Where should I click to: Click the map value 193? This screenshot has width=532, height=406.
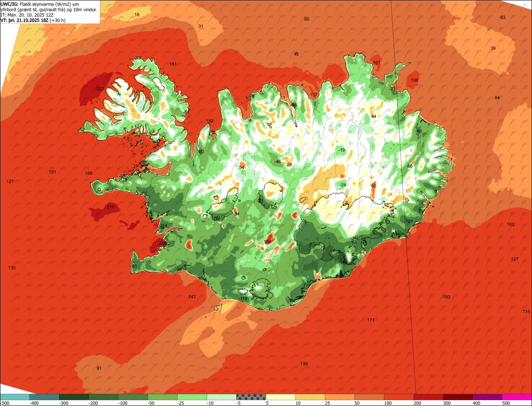[446, 297]
